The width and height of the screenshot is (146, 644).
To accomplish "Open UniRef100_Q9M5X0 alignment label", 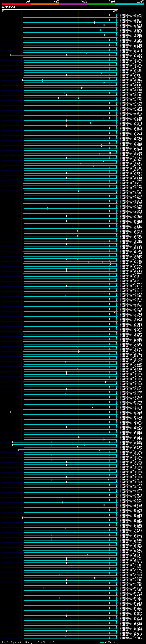I will [x=131, y=72].
